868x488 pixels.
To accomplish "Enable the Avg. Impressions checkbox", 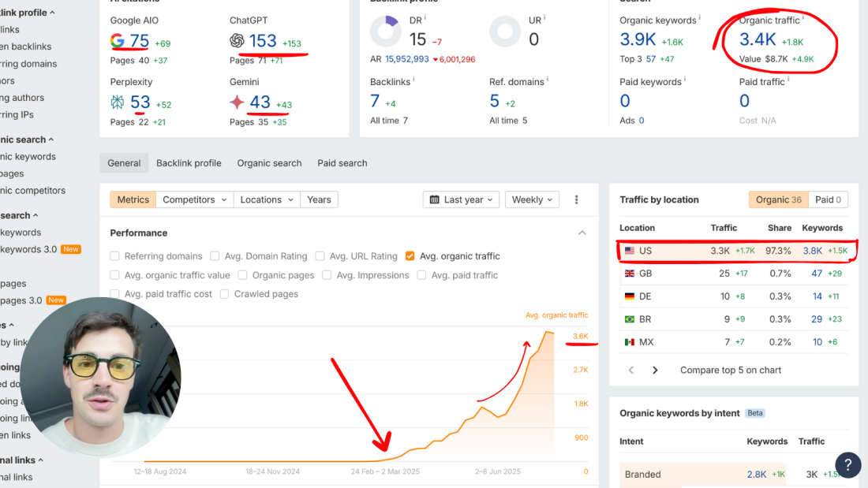I will coord(327,275).
